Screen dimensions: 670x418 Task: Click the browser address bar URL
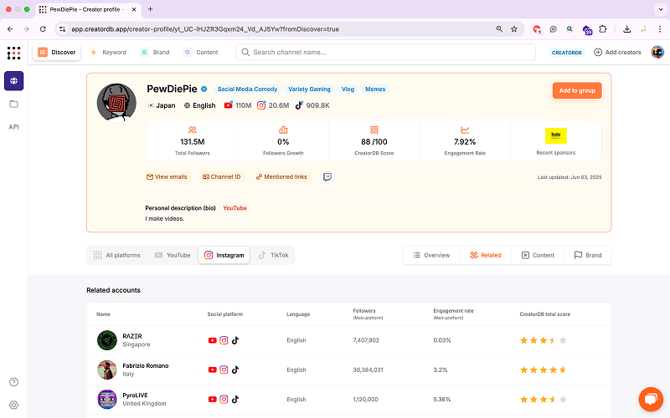[205, 29]
